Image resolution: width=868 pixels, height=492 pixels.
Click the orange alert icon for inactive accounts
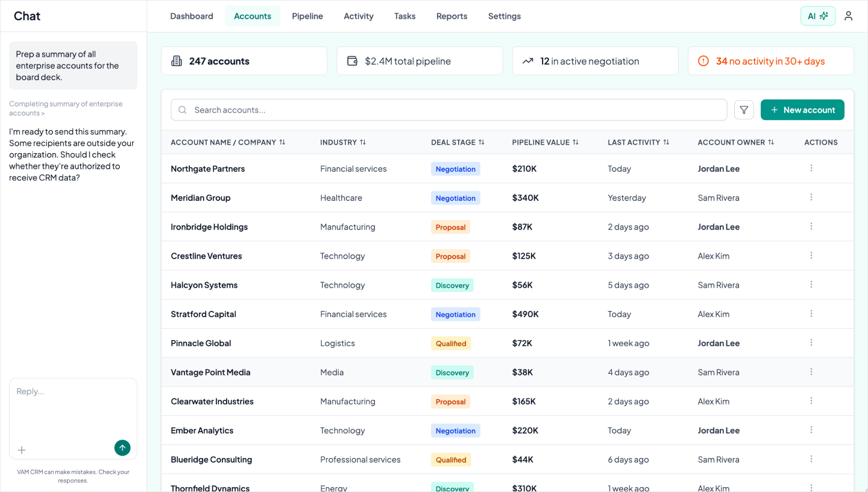tap(703, 60)
